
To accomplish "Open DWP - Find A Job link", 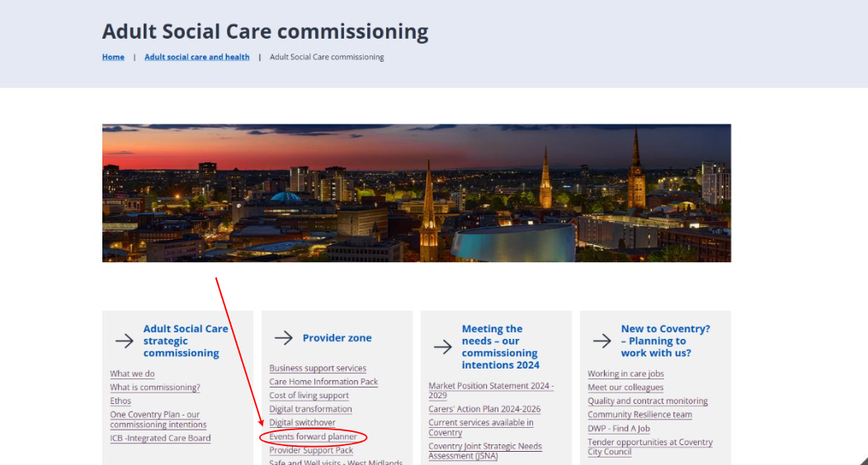I will pyautogui.click(x=619, y=428).
